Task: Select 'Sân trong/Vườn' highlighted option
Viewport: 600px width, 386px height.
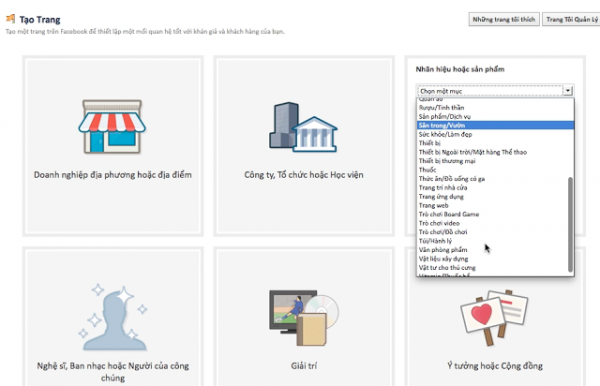Action: tap(495, 125)
